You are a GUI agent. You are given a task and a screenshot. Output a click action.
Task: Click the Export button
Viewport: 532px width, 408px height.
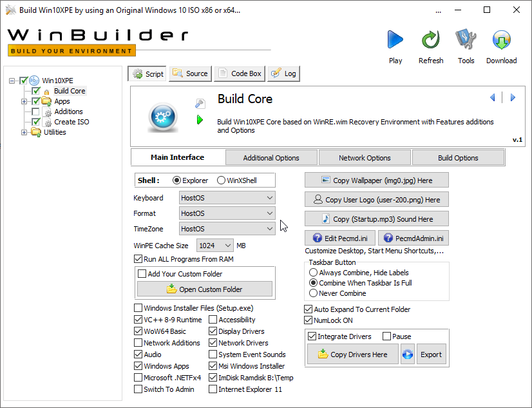(432, 355)
